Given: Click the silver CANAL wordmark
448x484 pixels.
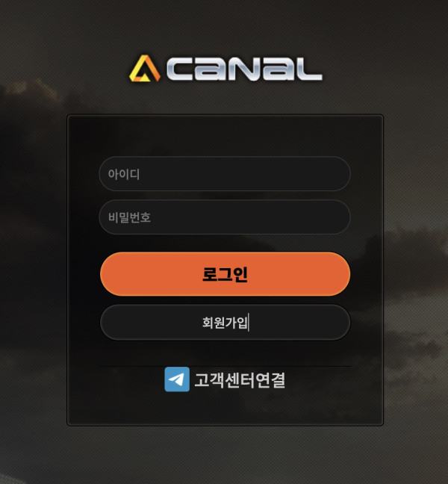Looking at the screenshot, I should coord(244,69).
